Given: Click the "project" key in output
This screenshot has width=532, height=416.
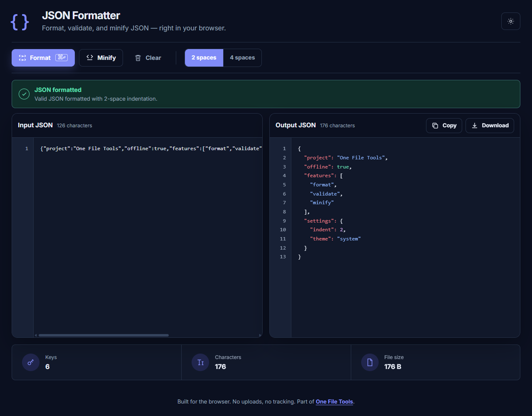Looking at the screenshot, I should 317,158.
